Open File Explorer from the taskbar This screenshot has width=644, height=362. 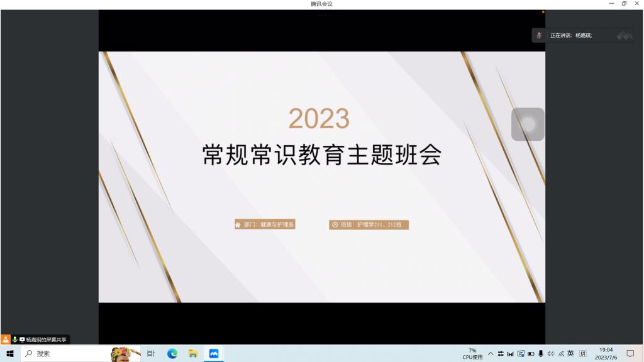click(193, 354)
